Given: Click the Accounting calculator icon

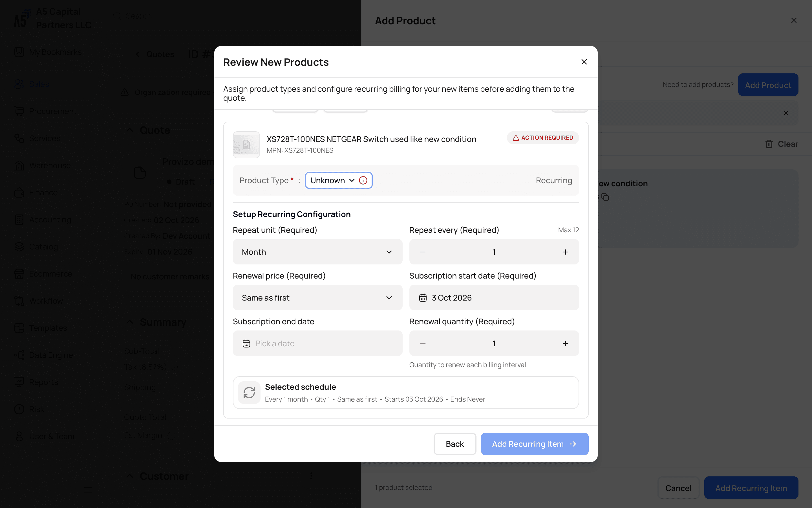Looking at the screenshot, I should click(19, 220).
